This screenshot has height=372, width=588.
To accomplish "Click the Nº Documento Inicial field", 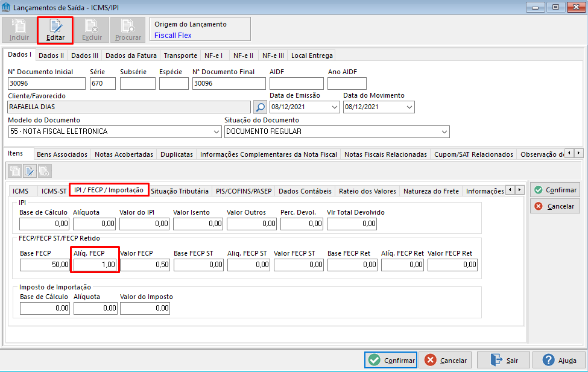I will 46,83.
